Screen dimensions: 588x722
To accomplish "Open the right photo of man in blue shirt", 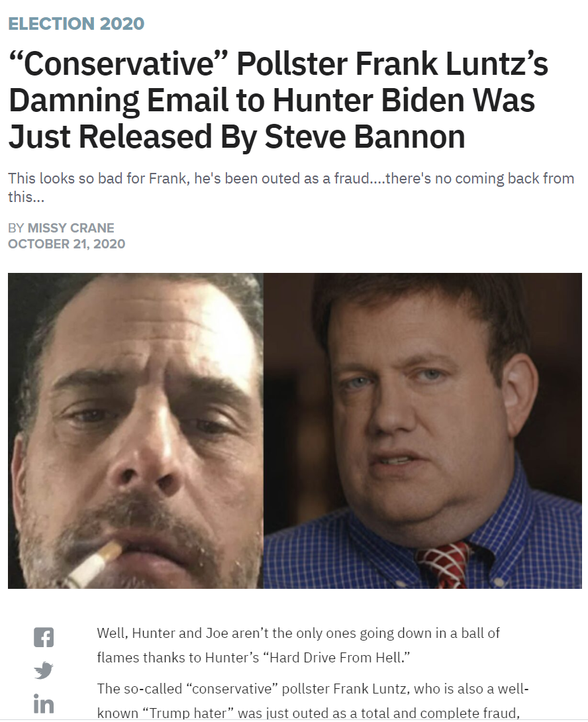I will [422, 431].
